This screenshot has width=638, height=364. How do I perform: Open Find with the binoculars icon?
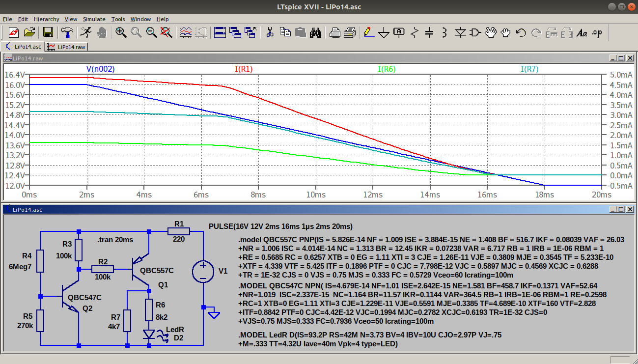[315, 32]
